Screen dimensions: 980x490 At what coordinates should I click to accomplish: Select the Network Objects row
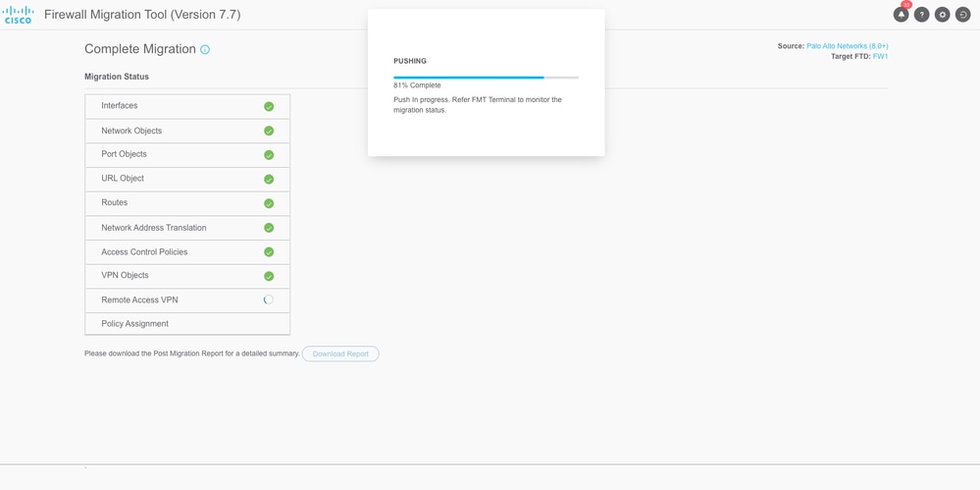pos(187,131)
